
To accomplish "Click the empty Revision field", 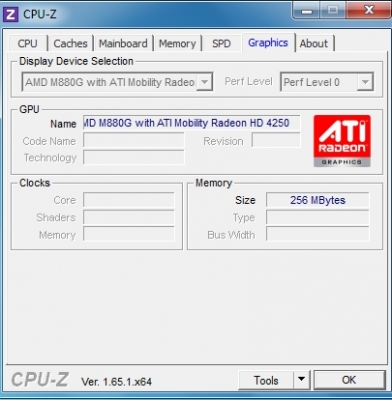I will tap(276, 140).
